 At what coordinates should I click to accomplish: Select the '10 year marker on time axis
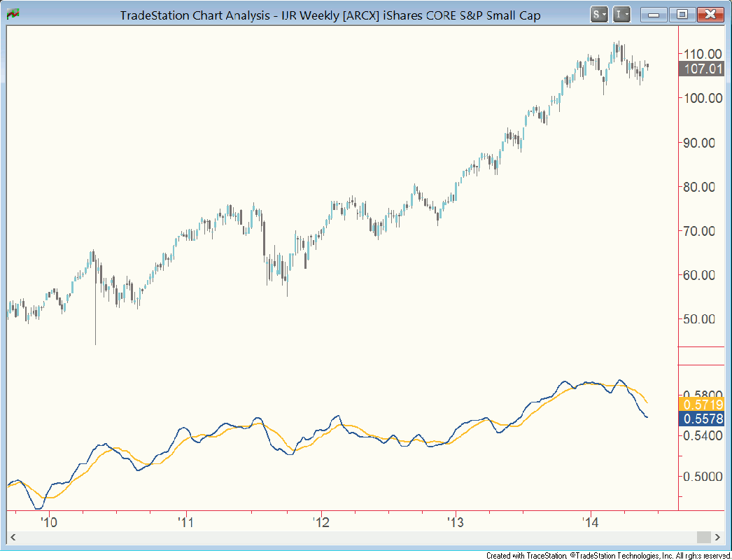click(48, 522)
